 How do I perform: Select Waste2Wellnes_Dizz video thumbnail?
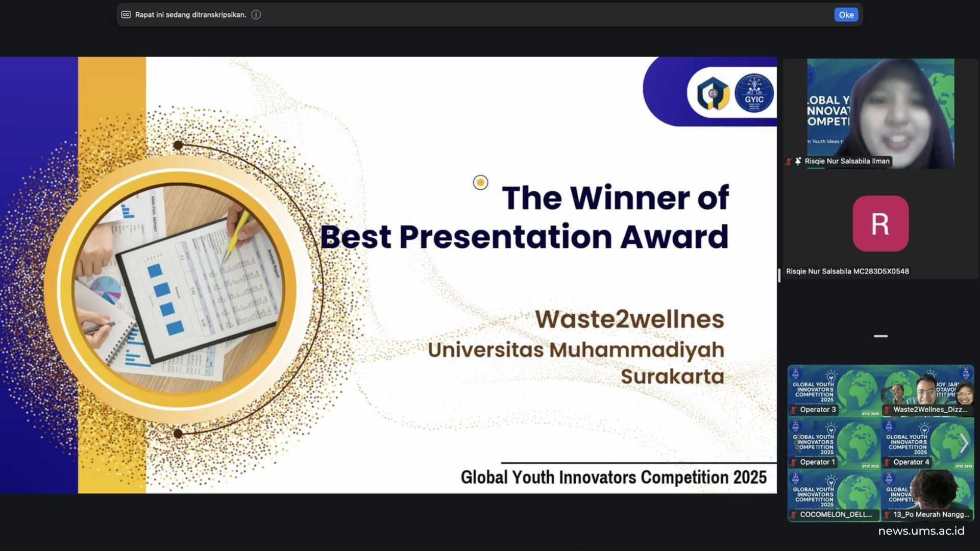[x=927, y=391]
